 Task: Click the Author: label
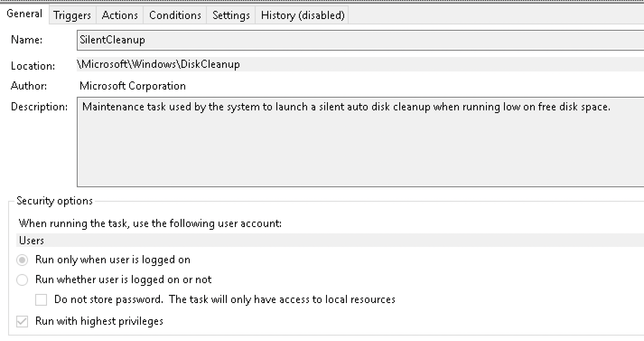[29, 86]
